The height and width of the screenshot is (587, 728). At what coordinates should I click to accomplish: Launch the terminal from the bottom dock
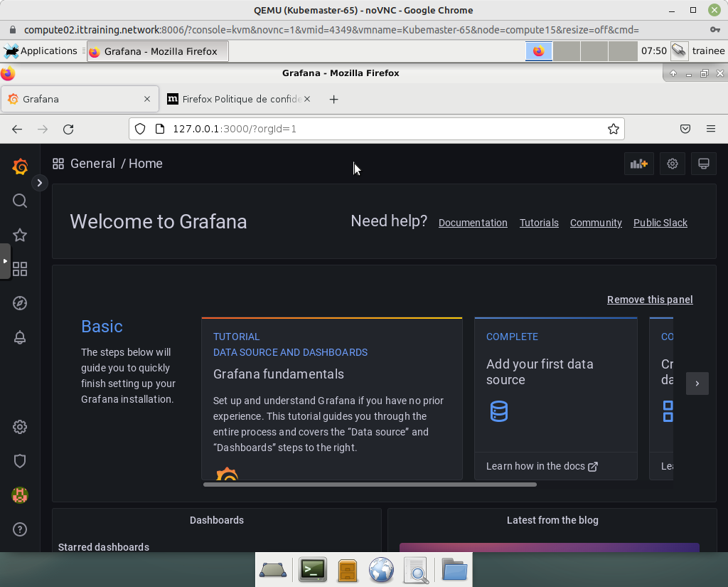tap(312, 570)
